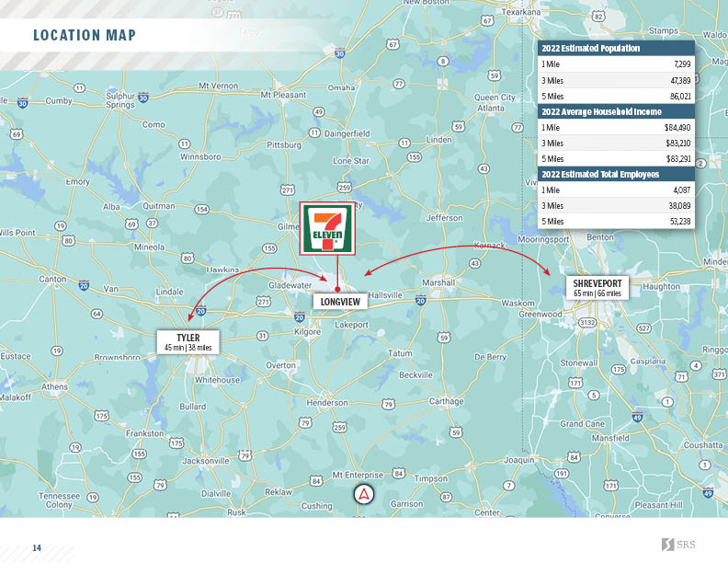
Task: Click the Henderson city label
Action: click(x=327, y=402)
